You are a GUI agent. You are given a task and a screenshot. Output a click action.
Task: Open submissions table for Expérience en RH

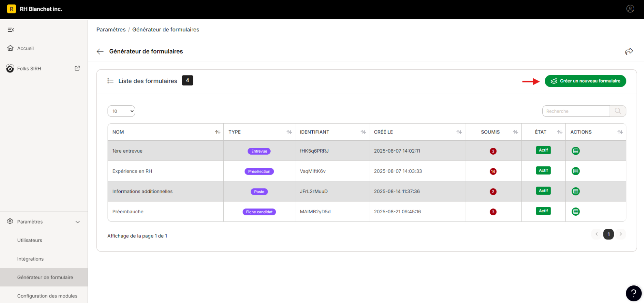coord(575,171)
